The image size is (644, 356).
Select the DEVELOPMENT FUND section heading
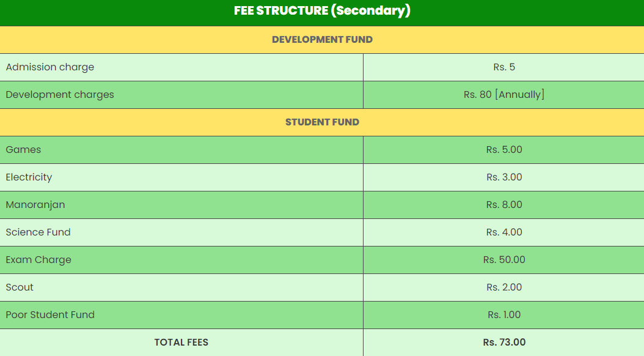click(x=322, y=40)
